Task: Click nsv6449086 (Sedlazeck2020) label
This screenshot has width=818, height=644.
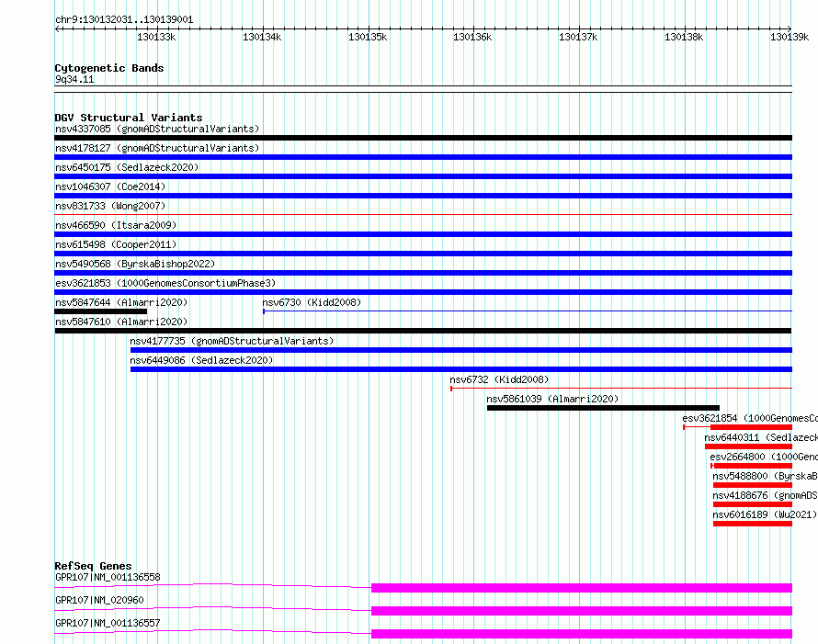Action: [201, 360]
